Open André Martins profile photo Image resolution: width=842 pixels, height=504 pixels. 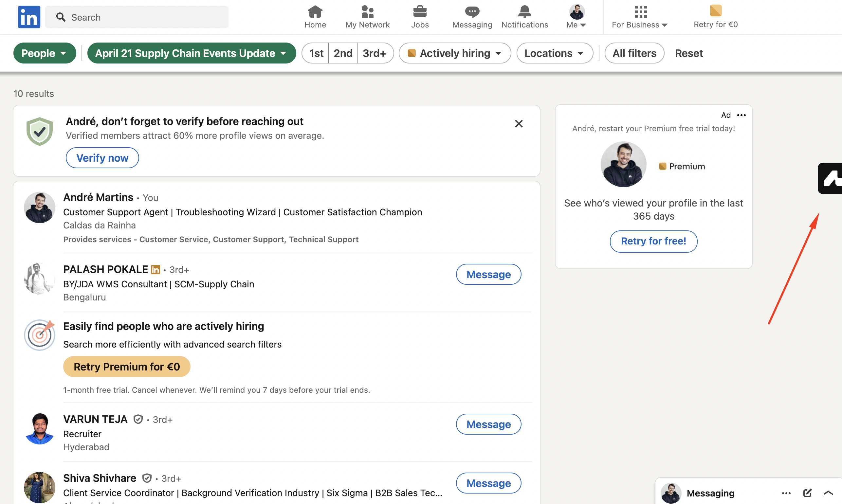(40, 207)
